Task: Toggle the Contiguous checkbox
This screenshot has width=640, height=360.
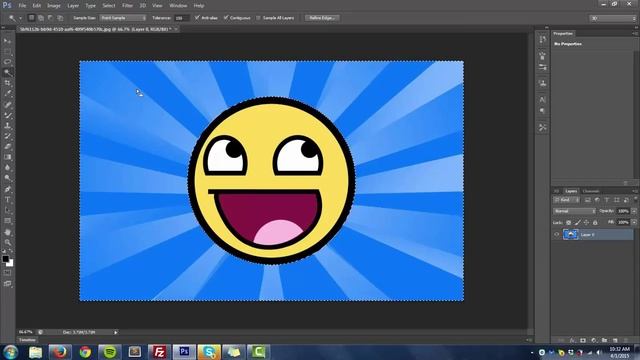Action: click(226, 18)
